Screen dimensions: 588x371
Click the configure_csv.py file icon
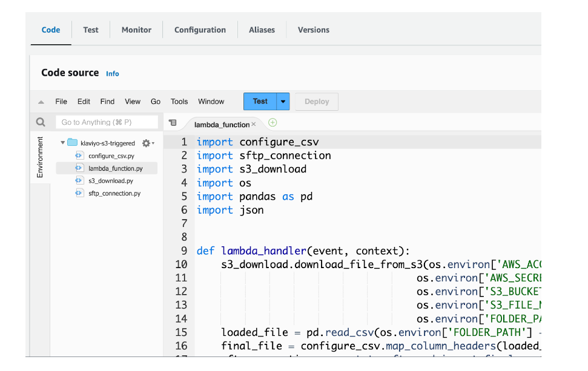pos(79,156)
